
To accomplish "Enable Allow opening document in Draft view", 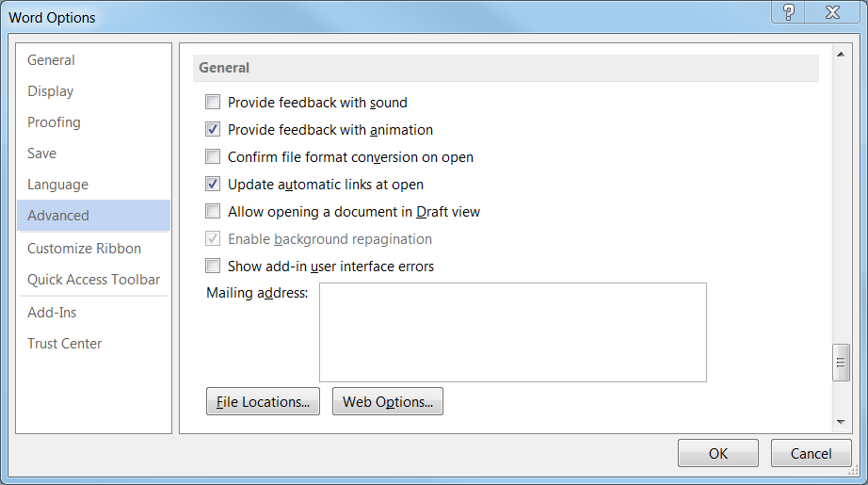I will 213,211.
